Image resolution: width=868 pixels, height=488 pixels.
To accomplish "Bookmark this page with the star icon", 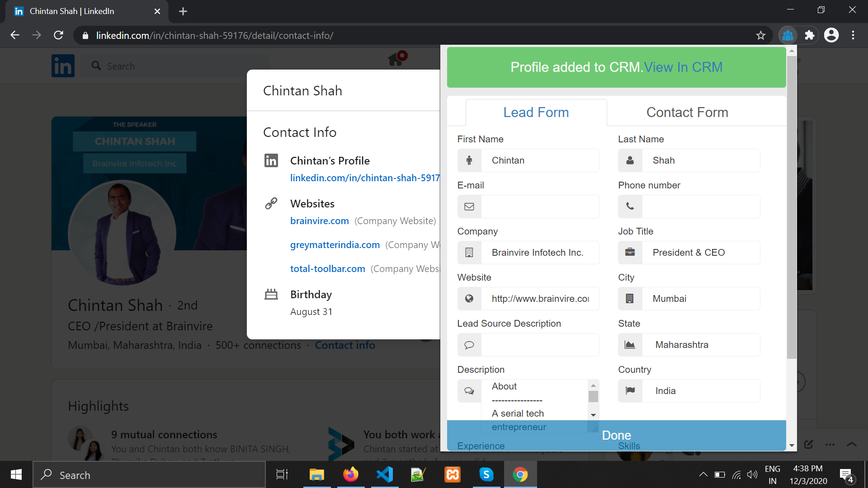I will 761,35.
